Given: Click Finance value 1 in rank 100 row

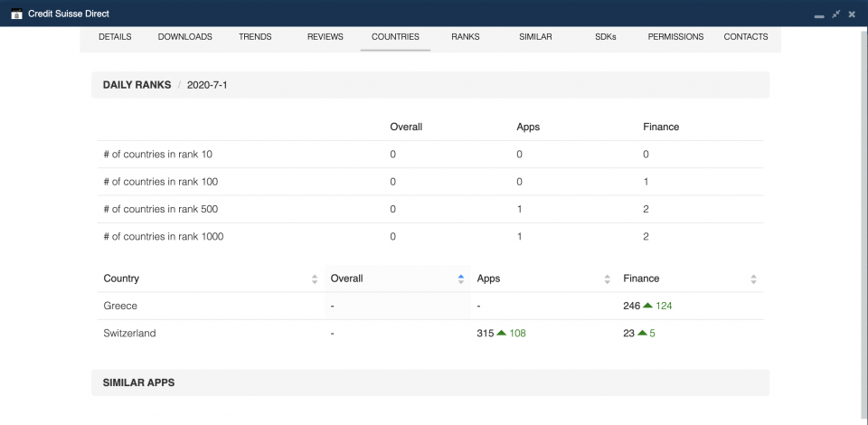Looking at the screenshot, I should point(646,182).
